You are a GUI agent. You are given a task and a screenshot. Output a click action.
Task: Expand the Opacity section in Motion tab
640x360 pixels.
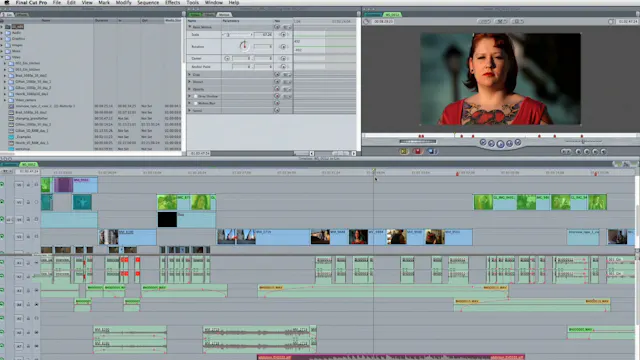[x=189, y=89]
